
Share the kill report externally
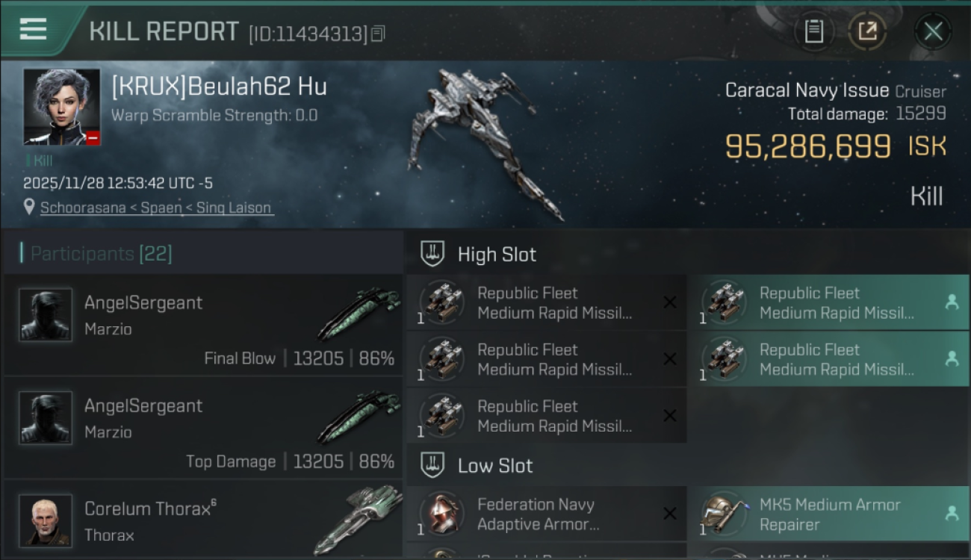click(x=867, y=31)
